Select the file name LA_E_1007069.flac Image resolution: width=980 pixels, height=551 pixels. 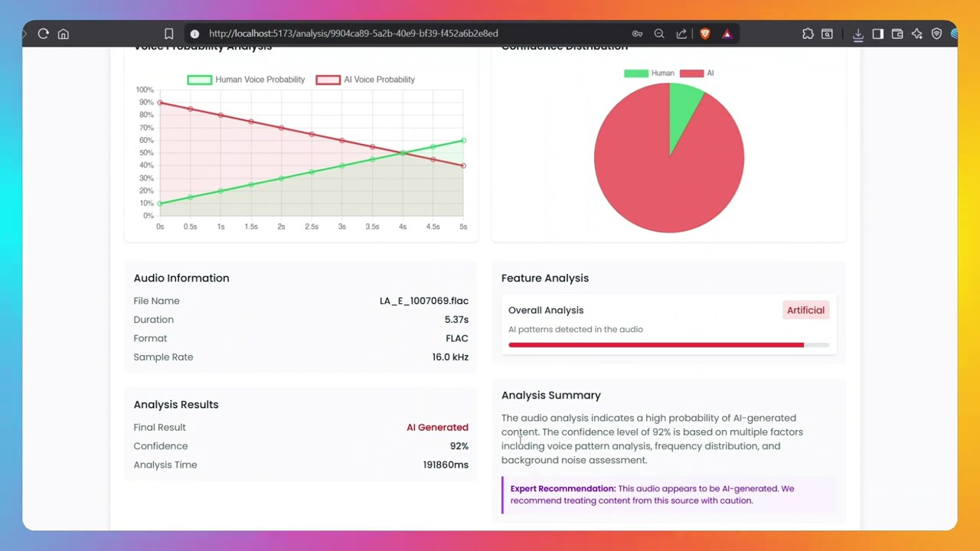coord(424,301)
